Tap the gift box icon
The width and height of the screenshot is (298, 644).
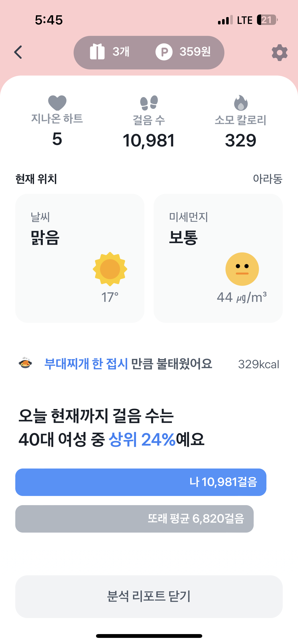(97, 52)
